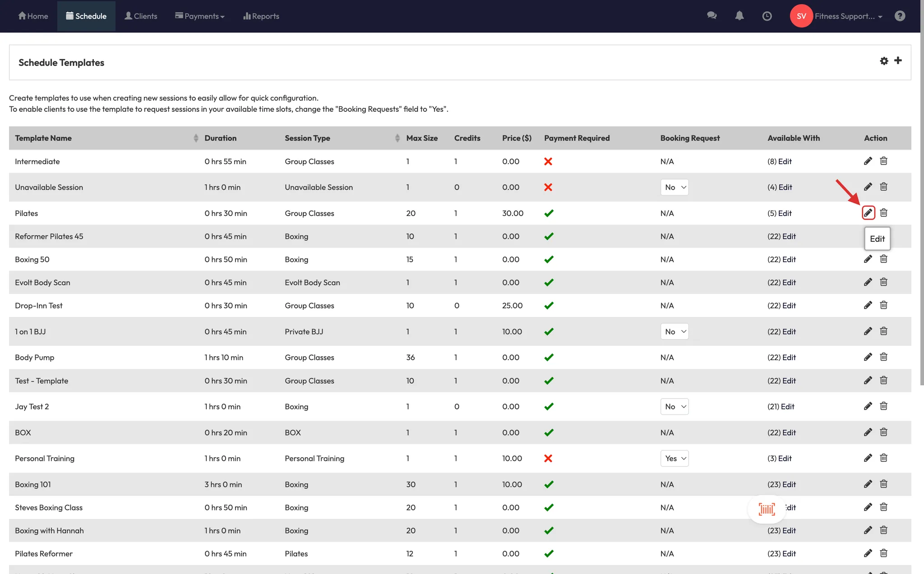View notifications via bell icon
924x574 pixels.
click(x=739, y=16)
